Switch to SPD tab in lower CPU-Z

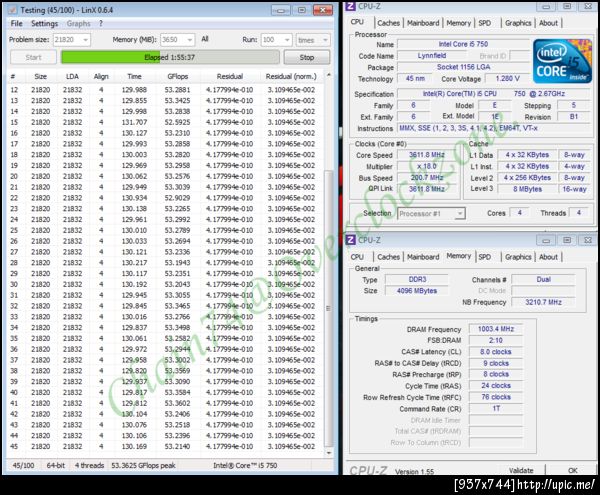coord(484,257)
